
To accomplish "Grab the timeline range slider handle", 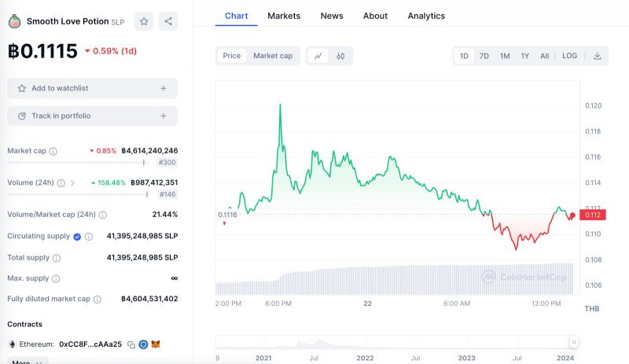I will 574,342.
